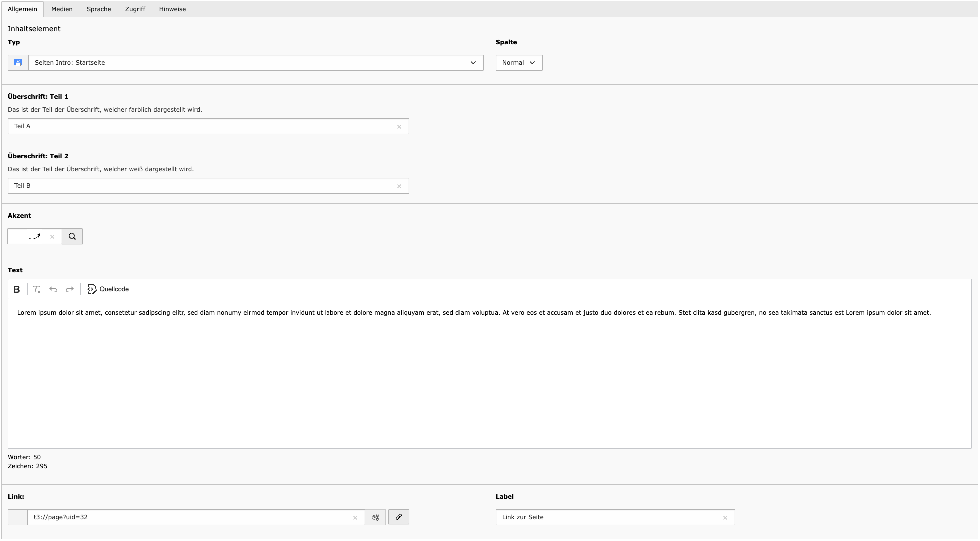
Task: Switch to the Medien tab
Action: click(x=62, y=9)
